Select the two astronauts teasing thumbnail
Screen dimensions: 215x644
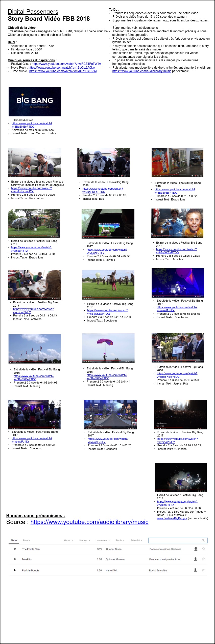coord(35,163)
